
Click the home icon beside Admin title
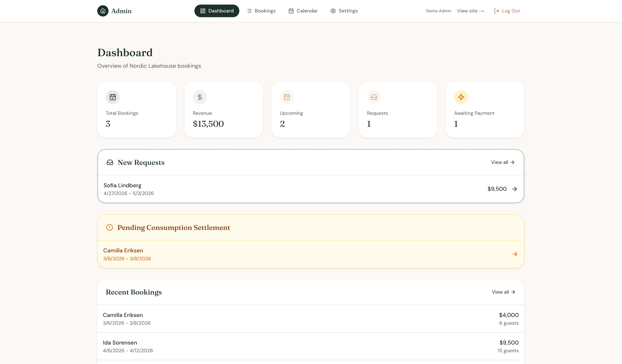click(x=103, y=11)
